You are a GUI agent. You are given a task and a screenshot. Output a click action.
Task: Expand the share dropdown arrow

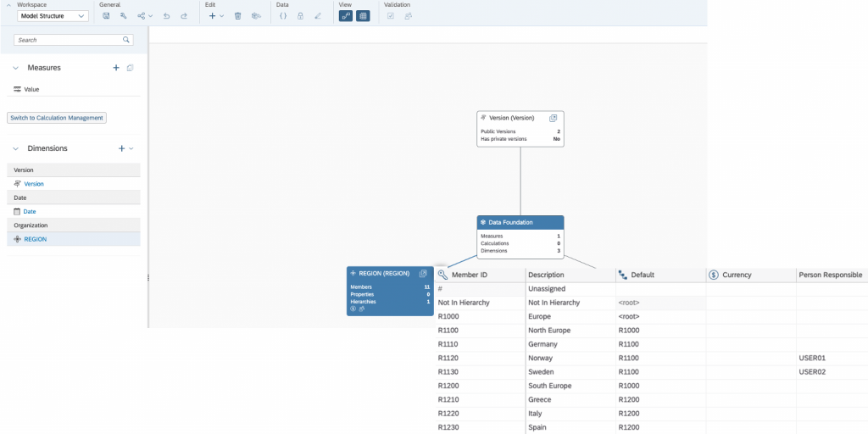point(151,16)
